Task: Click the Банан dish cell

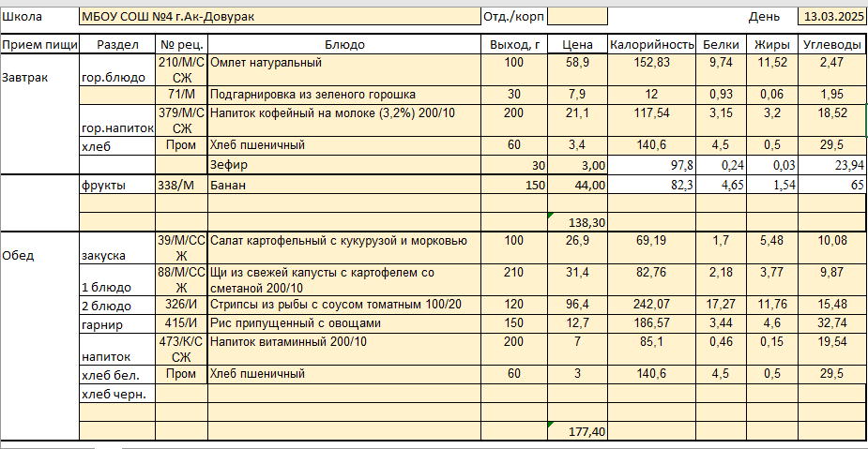Action: [x=344, y=186]
